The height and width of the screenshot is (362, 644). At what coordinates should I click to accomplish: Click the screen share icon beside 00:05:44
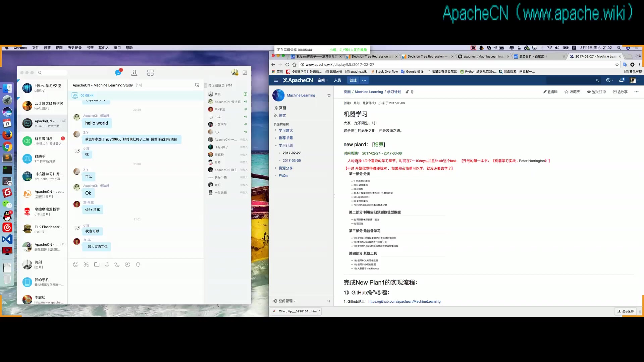pos(75,96)
